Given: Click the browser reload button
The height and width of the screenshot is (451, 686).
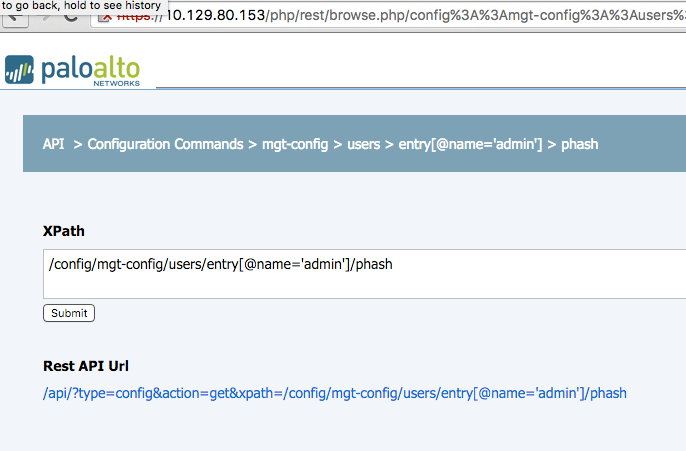Looking at the screenshot, I should (72, 18).
